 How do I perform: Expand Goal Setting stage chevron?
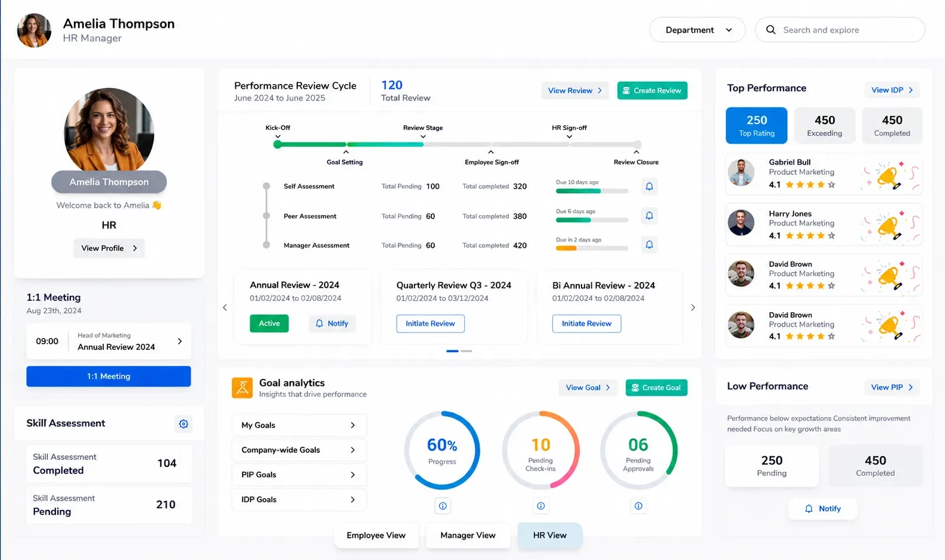pos(346,152)
